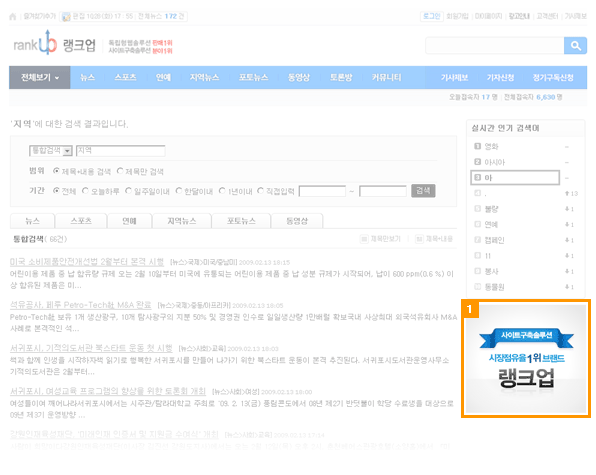Switch to the 스포츠 results tab
Viewport: 596px width, 475px height.
81,221
